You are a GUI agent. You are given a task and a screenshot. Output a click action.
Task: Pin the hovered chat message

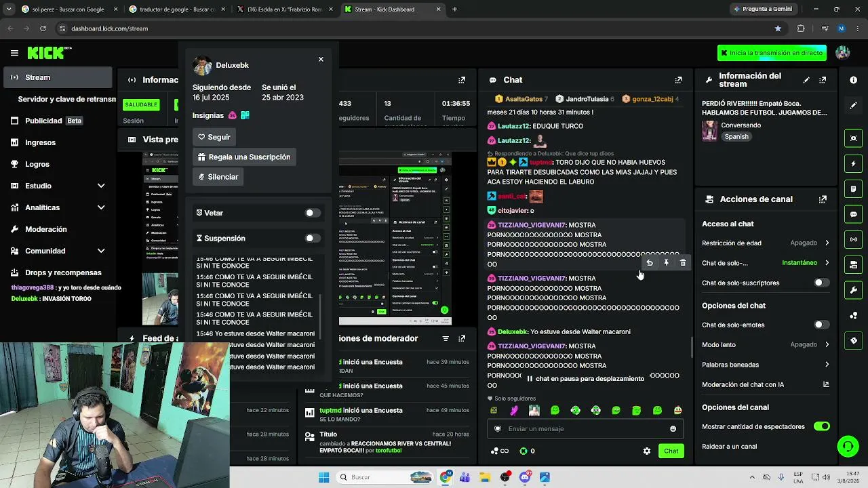(666, 263)
